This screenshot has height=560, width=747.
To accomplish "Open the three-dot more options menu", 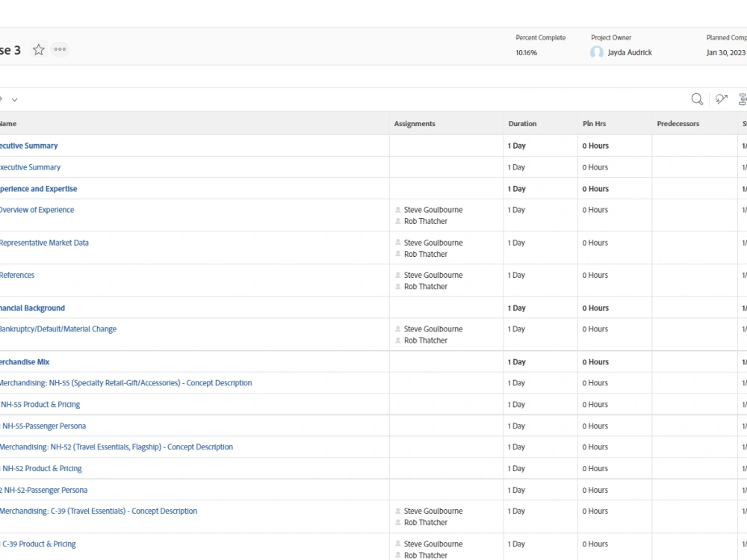I will pos(60,49).
